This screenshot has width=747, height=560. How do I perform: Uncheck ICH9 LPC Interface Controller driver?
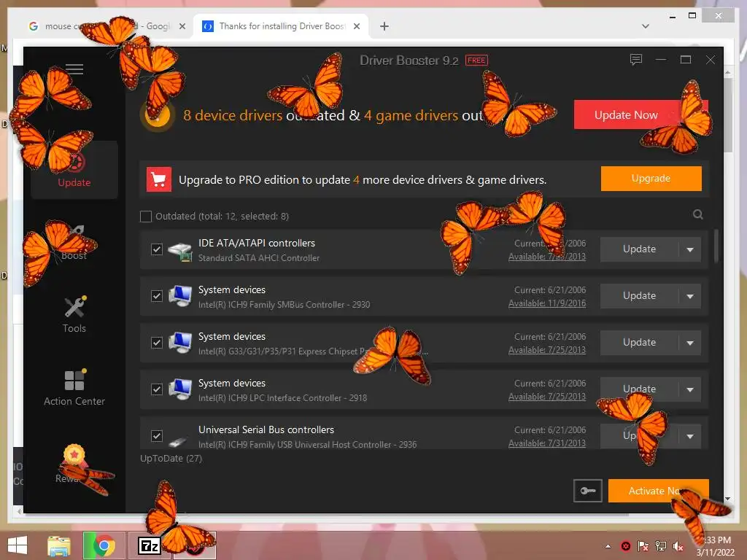[x=157, y=389]
